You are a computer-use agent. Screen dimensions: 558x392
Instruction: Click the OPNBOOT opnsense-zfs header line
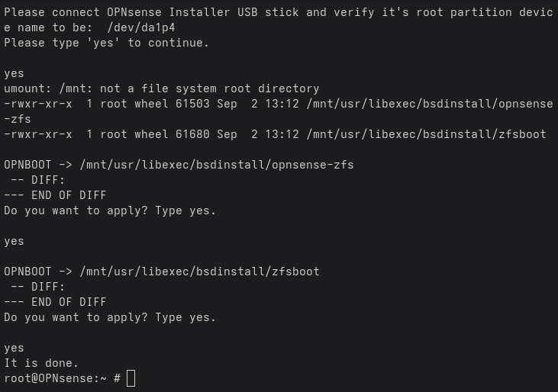[179, 165]
